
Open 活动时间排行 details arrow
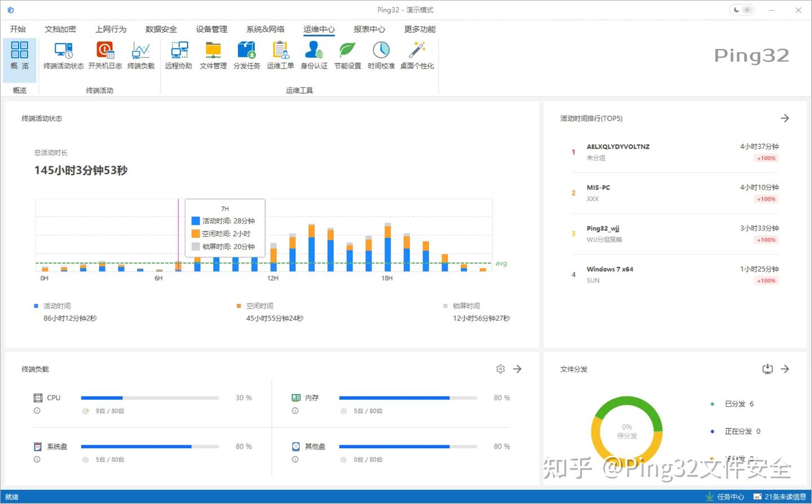[784, 118]
